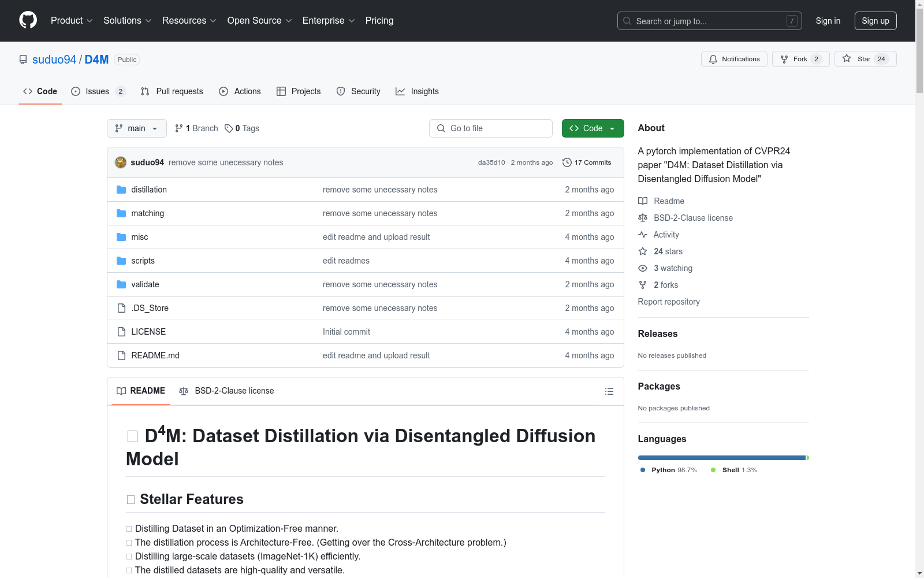Switch to the Insights tab
The height and width of the screenshot is (578, 924).
(x=417, y=91)
